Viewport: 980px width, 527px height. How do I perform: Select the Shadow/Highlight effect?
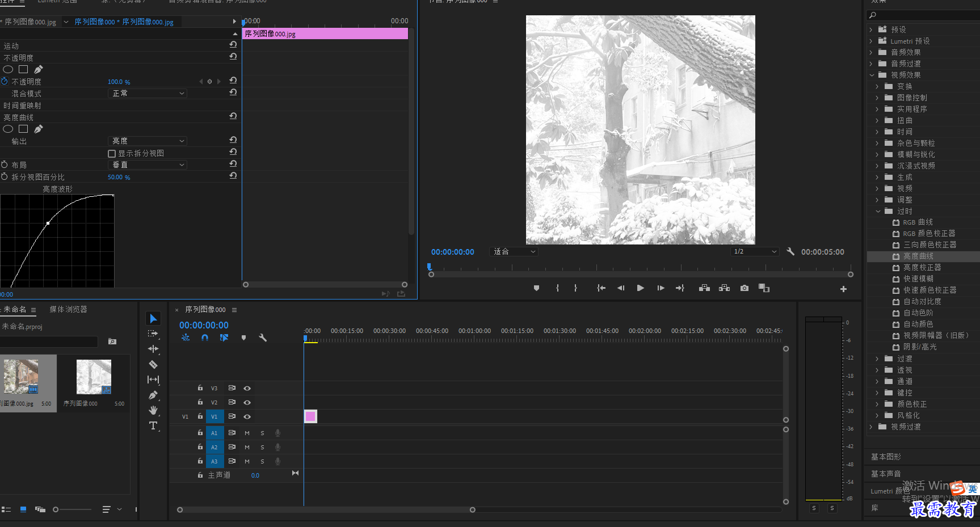click(920, 347)
